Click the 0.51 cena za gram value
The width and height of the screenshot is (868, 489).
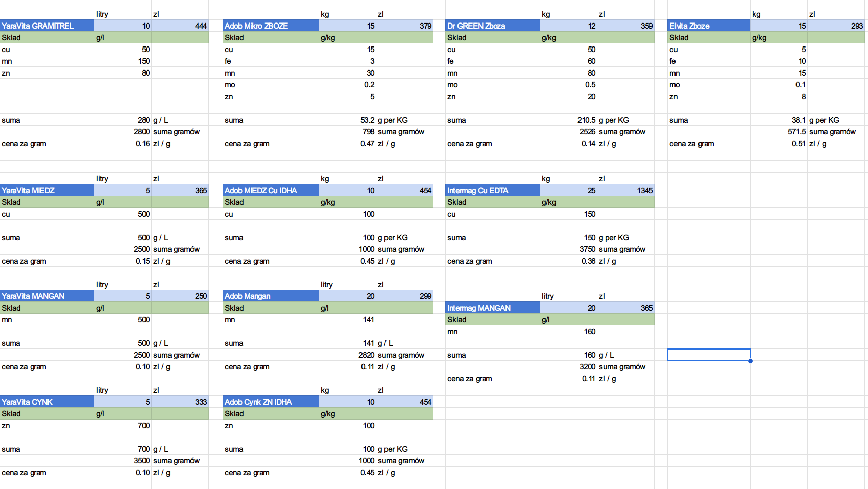tap(779, 144)
